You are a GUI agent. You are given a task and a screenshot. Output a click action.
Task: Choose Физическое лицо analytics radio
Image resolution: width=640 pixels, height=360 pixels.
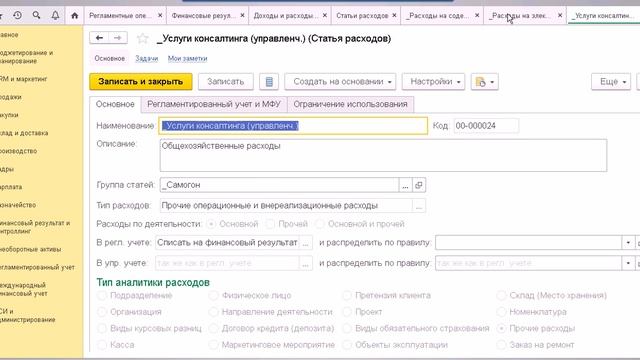coord(213,295)
